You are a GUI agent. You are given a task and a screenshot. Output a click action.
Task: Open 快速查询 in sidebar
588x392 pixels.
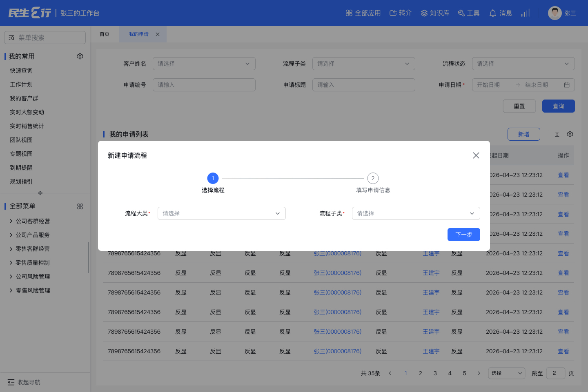click(21, 71)
